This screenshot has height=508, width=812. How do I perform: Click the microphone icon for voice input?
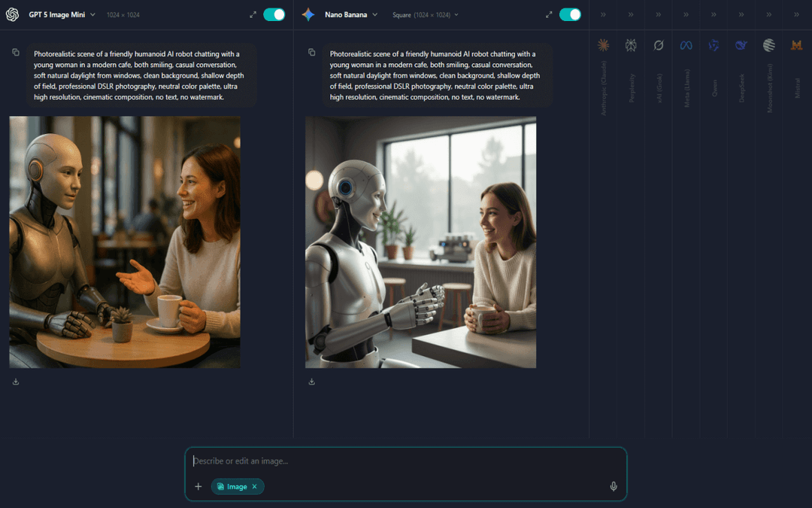click(x=613, y=486)
